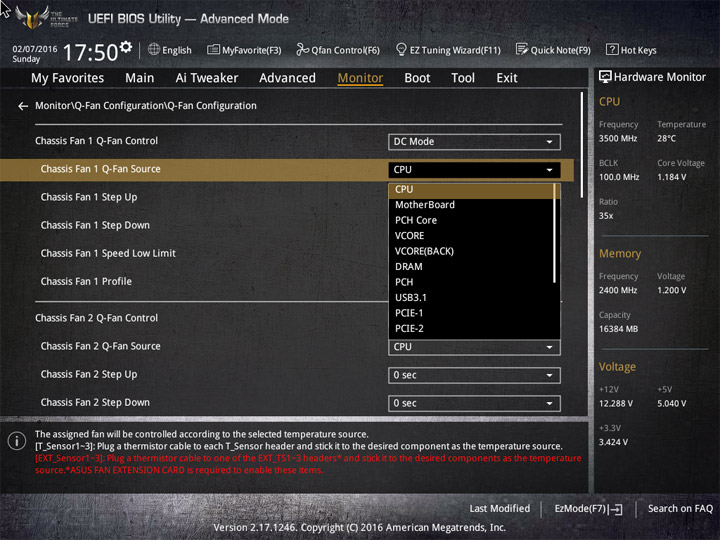Open Chassis Fan 1 Q-Fan Control DC Mode dropdown

(474, 142)
